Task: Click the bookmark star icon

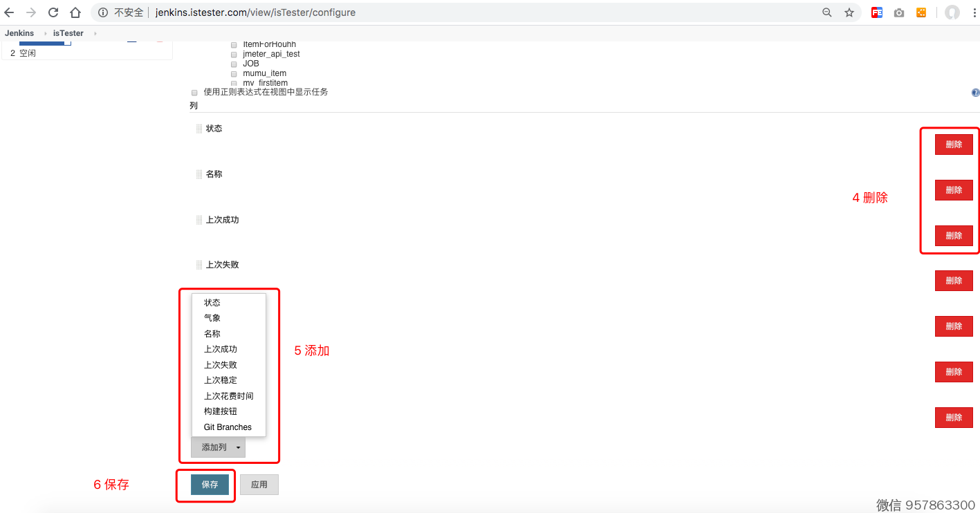Action: click(849, 12)
